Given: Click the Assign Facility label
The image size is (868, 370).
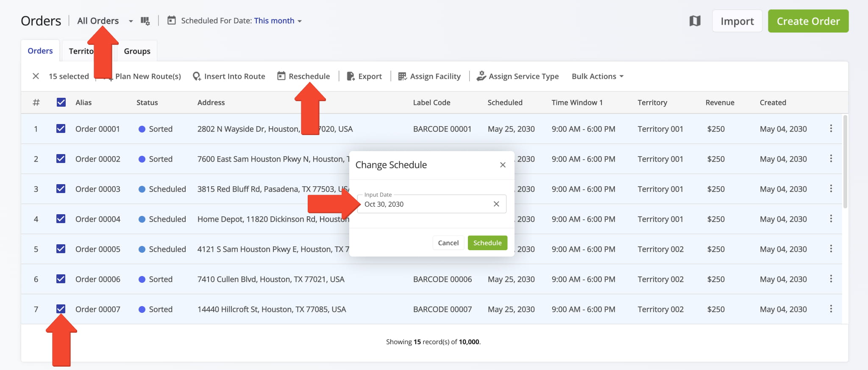Looking at the screenshot, I should [435, 76].
